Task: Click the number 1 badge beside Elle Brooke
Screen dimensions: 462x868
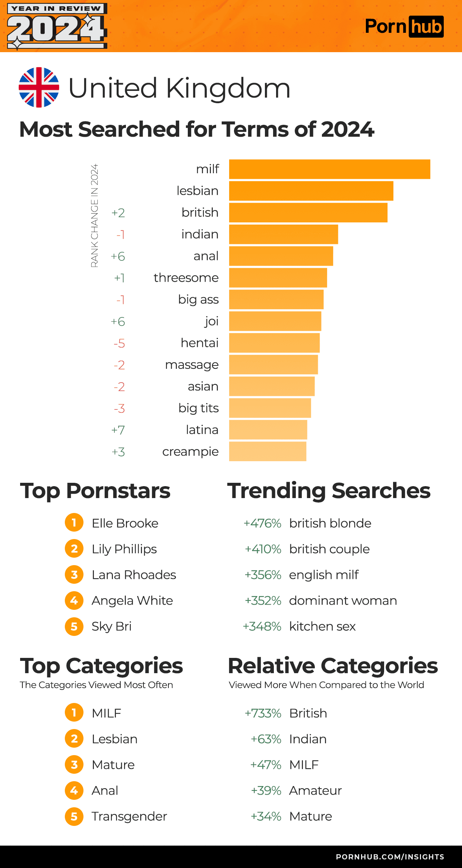Action: click(74, 523)
